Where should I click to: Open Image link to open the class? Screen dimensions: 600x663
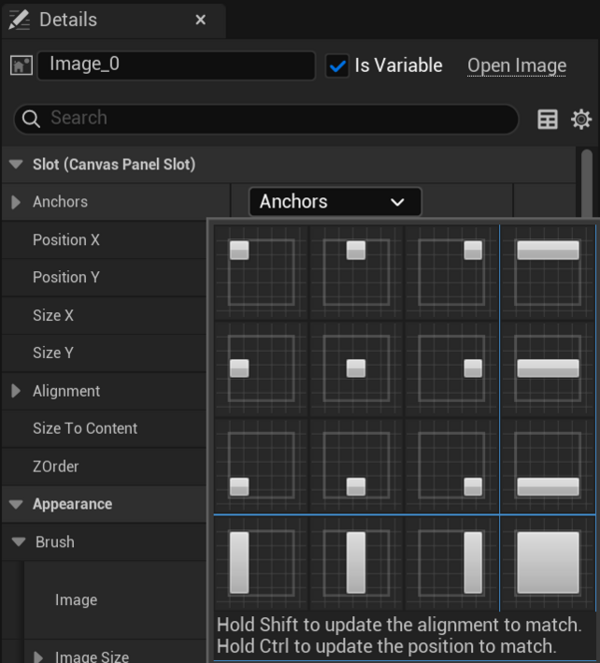click(x=517, y=66)
